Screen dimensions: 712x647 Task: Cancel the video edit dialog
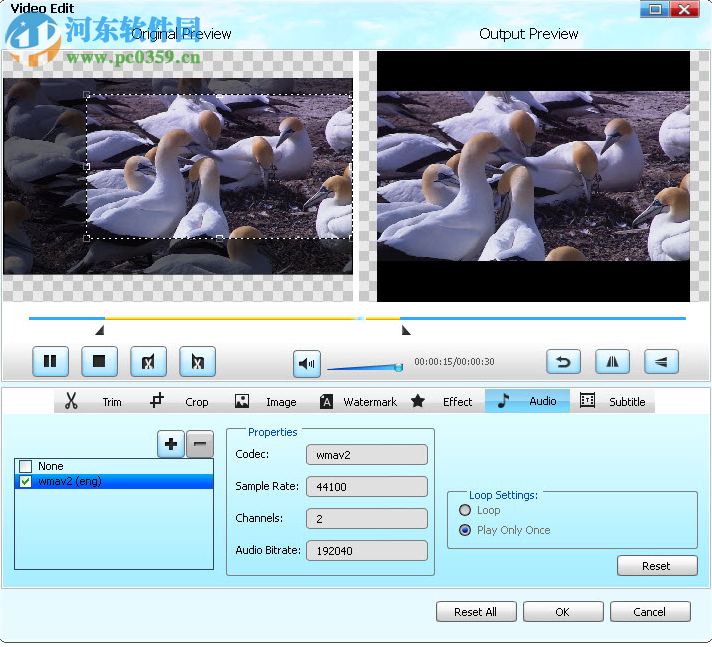(650, 612)
